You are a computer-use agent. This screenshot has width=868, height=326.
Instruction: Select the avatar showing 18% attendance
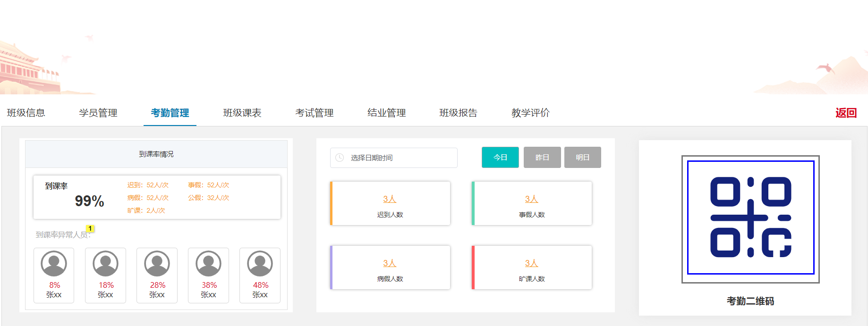click(105, 263)
